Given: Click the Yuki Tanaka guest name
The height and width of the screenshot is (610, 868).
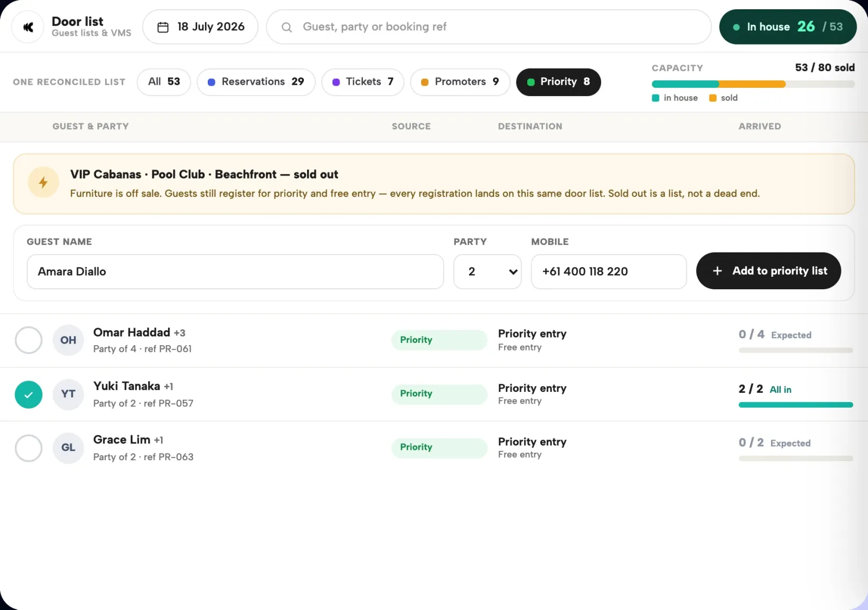Looking at the screenshot, I should coord(127,386).
